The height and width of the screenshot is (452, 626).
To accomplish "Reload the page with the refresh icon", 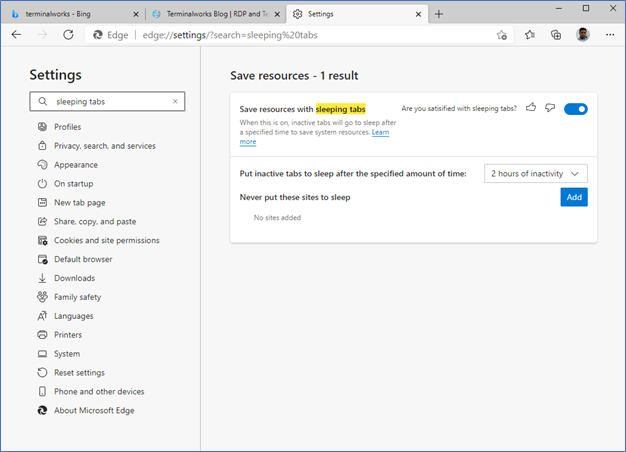I will (68, 35).
